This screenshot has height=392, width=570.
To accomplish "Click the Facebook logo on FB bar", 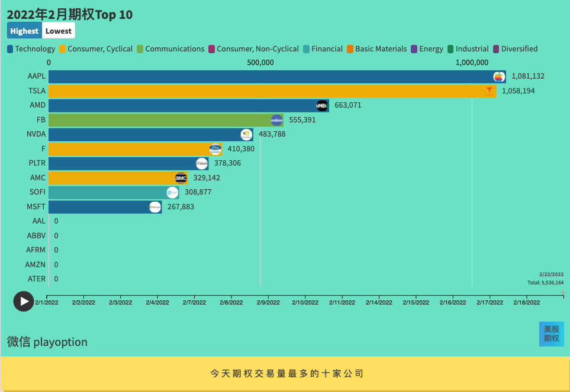I will tap(276, 120).
